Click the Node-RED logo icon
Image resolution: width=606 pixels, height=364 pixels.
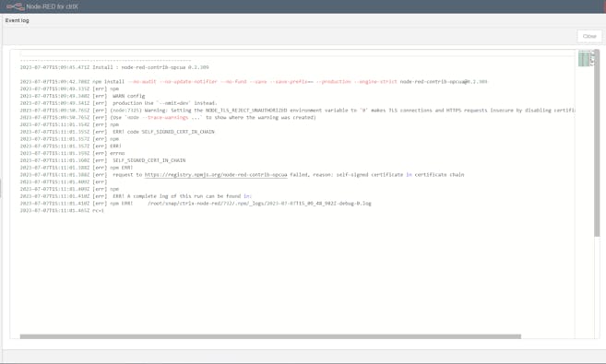tap(15, 6)
